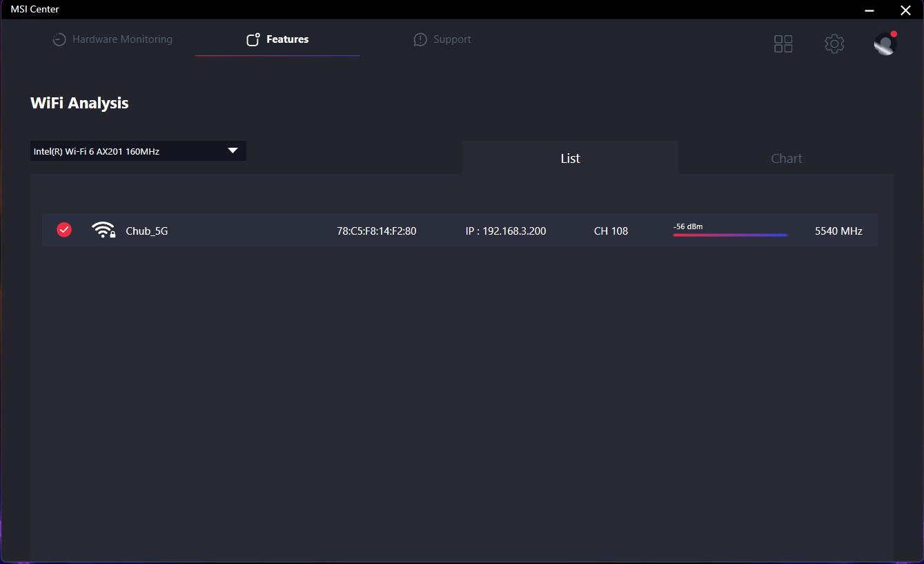924x564 pixels.
Task: Select the Chub_5G network name
Action: (147, 231)
